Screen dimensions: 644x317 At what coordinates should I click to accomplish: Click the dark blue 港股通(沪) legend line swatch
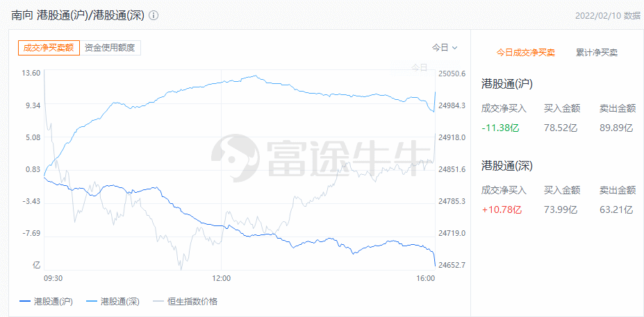[x=25, y=302]
